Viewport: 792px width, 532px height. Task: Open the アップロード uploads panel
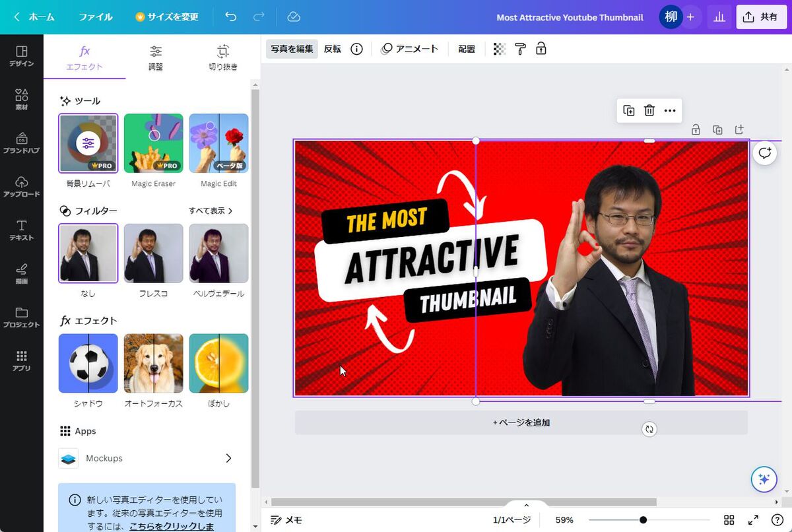(22, 187)
